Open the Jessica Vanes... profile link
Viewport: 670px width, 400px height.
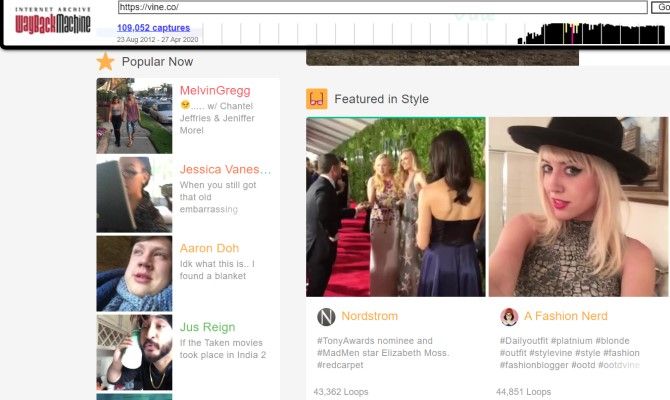(225, 169)
